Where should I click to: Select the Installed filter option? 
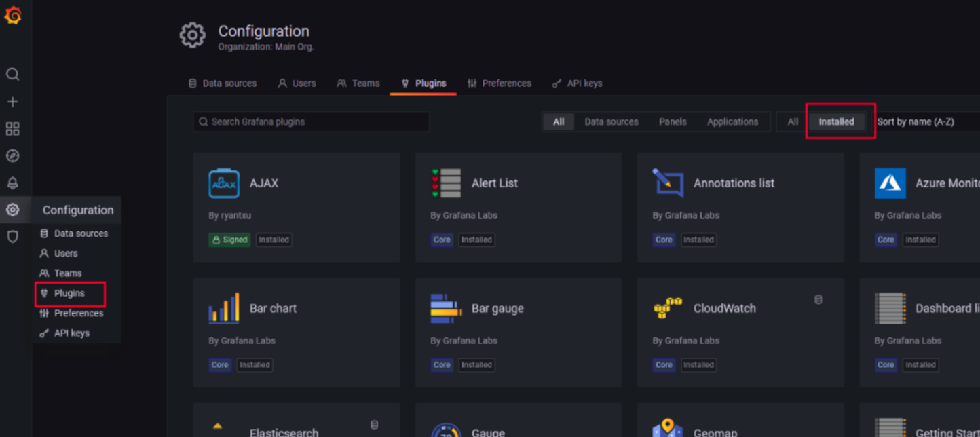point(836,122)
